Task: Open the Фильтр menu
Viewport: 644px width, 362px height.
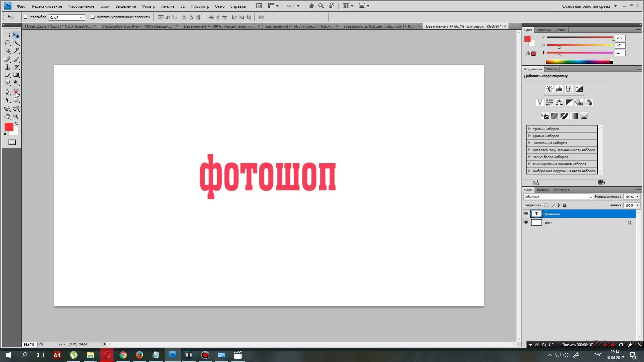Action: pyautogui.click(x=148, y=6)
